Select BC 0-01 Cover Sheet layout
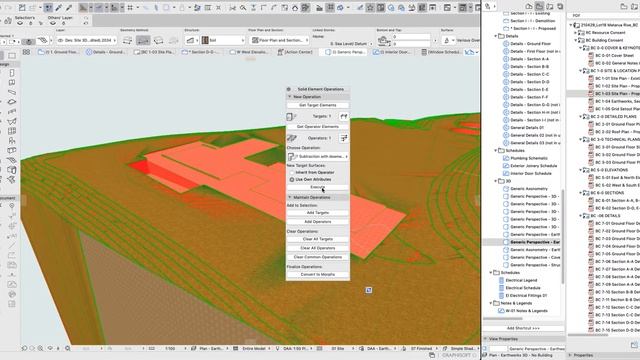Screen dimensions: 640x360 click(x=614, y=55)
